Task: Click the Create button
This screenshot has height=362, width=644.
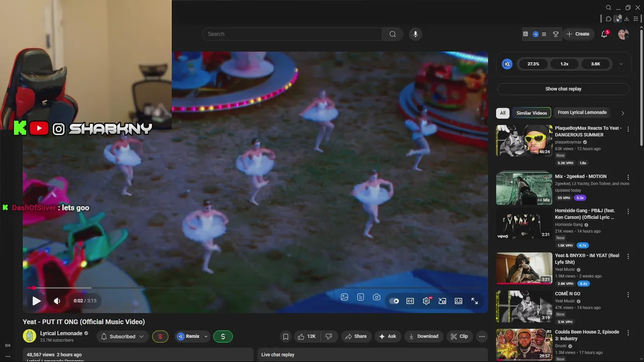Action: click(578, 34)
